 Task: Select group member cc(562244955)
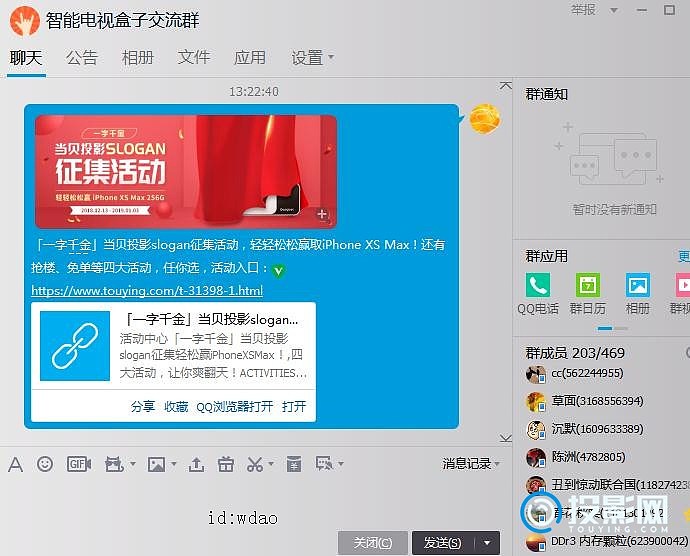tap(587, 373)
